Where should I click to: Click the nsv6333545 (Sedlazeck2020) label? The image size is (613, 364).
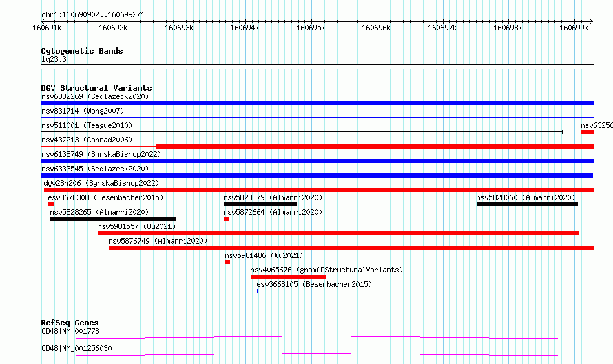tap(95, 169)
